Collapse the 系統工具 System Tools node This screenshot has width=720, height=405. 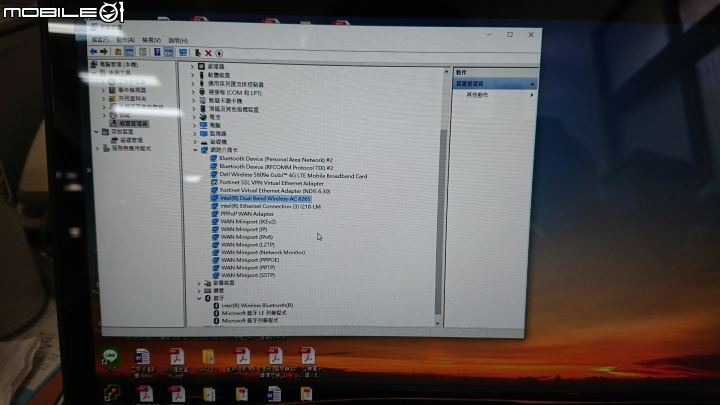click(94, 73)
